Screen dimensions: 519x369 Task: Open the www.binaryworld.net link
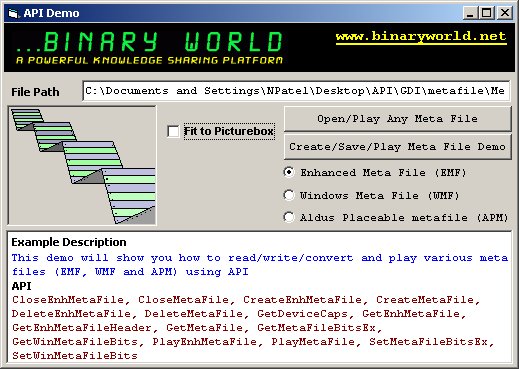tap(421, 36)
